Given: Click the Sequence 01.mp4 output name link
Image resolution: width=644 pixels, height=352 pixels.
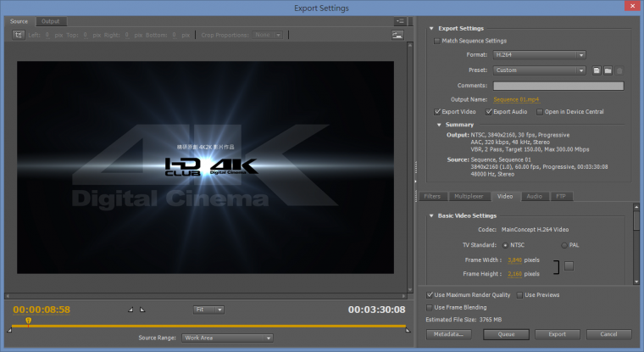Looking at the screenshot, I should coord(518,99).
